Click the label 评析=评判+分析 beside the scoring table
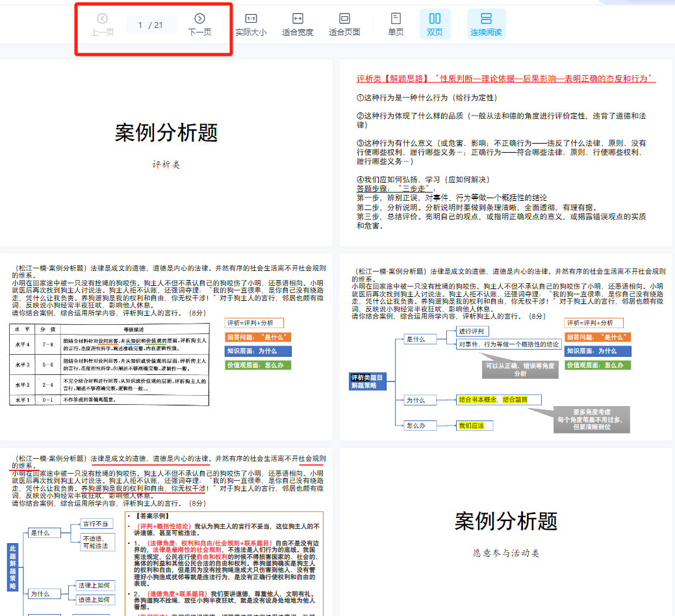Viewport: 675px width, 616px height. coord(254,323)
